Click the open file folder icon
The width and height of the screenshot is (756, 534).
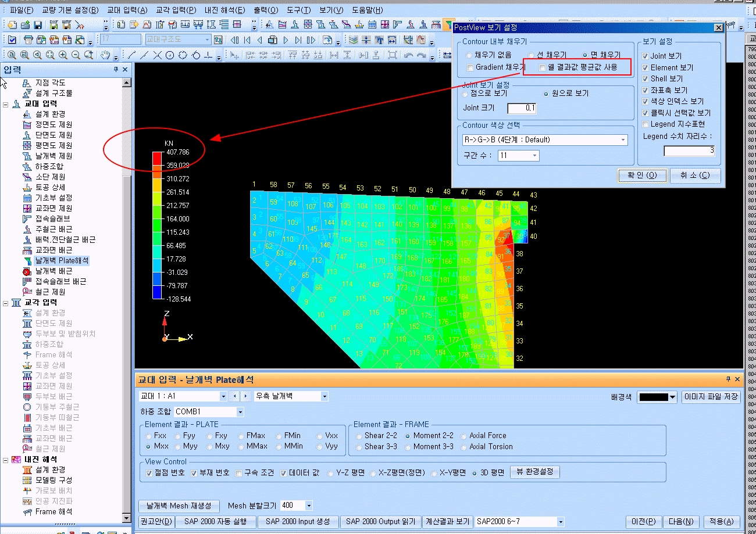[25, 25]
